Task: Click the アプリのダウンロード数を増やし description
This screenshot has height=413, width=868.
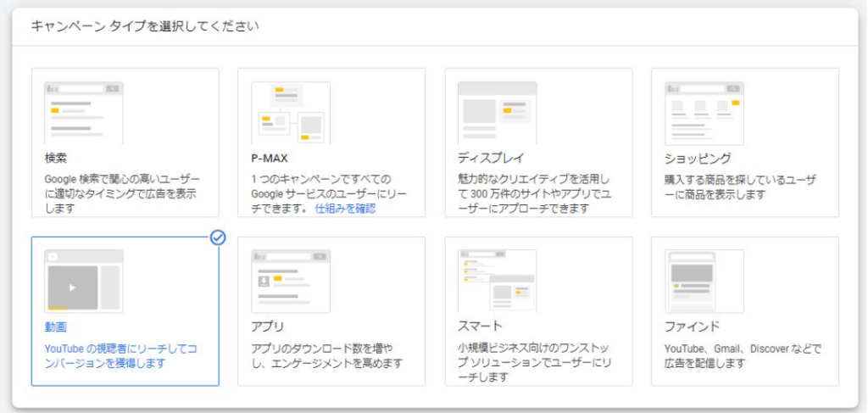Action: (x=326, y=356)
